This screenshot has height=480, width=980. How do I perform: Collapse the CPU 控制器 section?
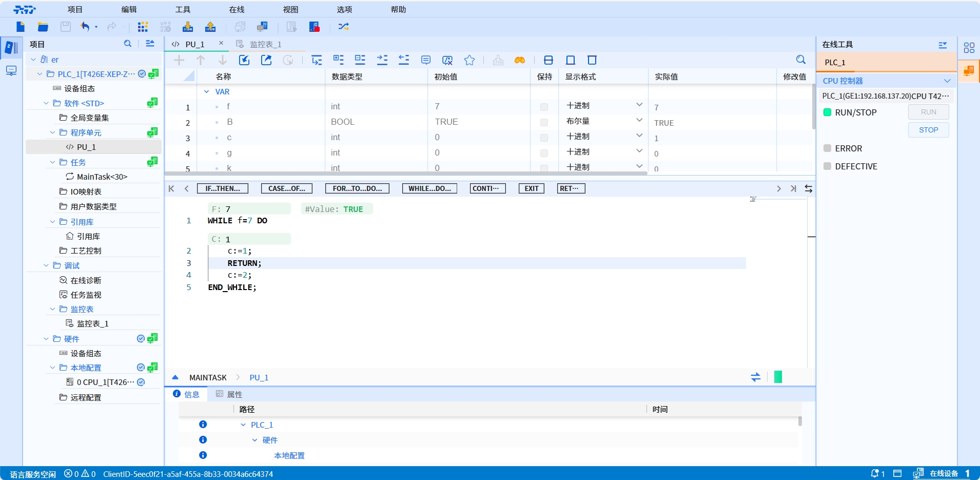pos(947,81)
